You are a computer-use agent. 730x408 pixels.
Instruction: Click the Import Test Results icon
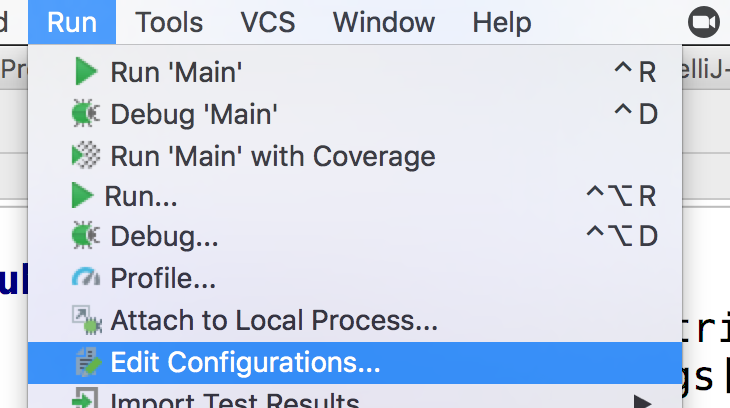[85, 399]
